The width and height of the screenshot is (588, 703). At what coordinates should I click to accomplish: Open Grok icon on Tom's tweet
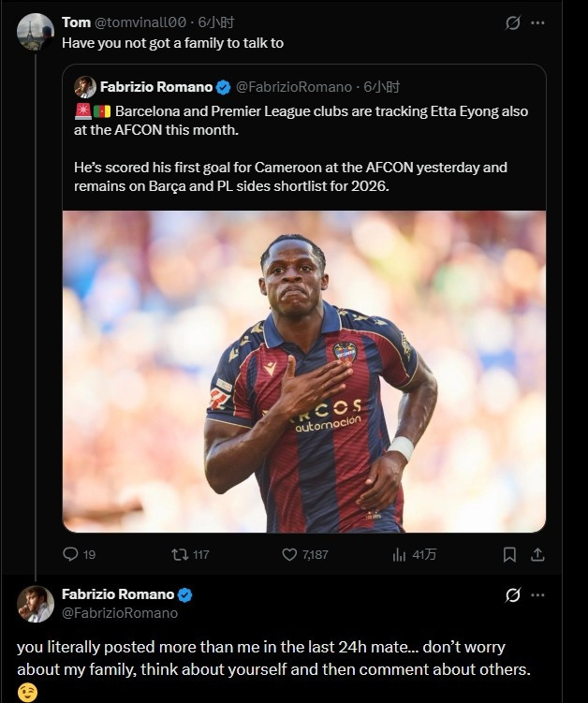tap(512, 22)
